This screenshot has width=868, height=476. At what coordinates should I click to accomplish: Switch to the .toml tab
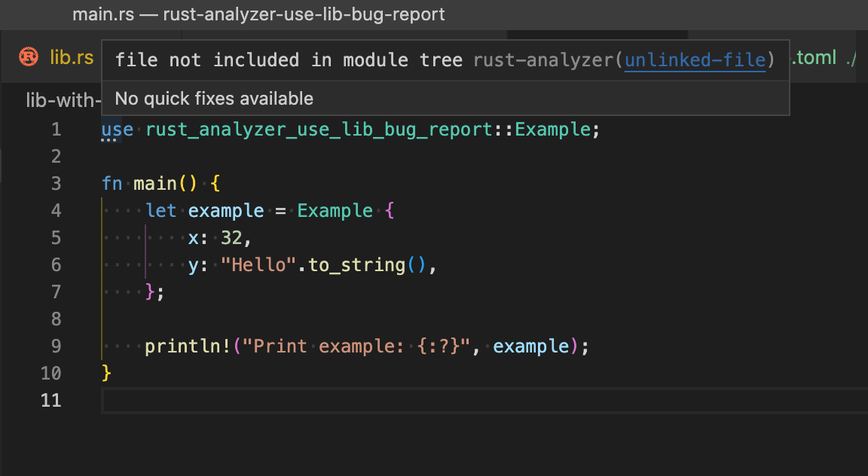[x=814, y=57]
